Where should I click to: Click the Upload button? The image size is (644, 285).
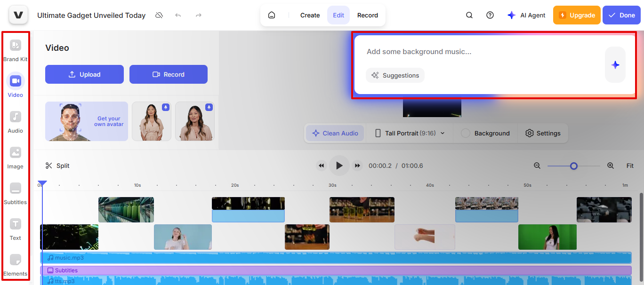(84, 74)
